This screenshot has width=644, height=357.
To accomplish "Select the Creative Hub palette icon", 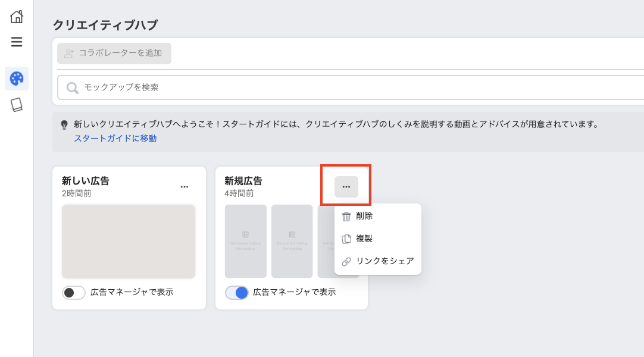I will click(17, 79).
